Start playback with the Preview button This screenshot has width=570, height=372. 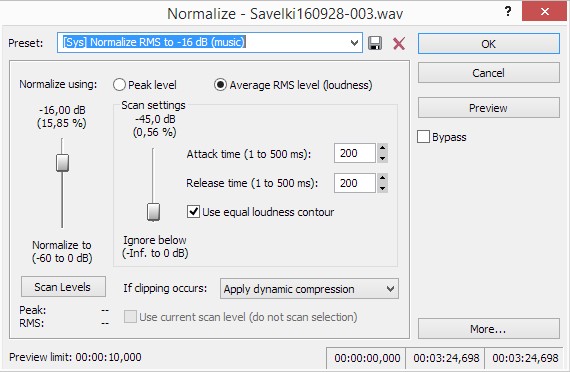pos(489,108)
